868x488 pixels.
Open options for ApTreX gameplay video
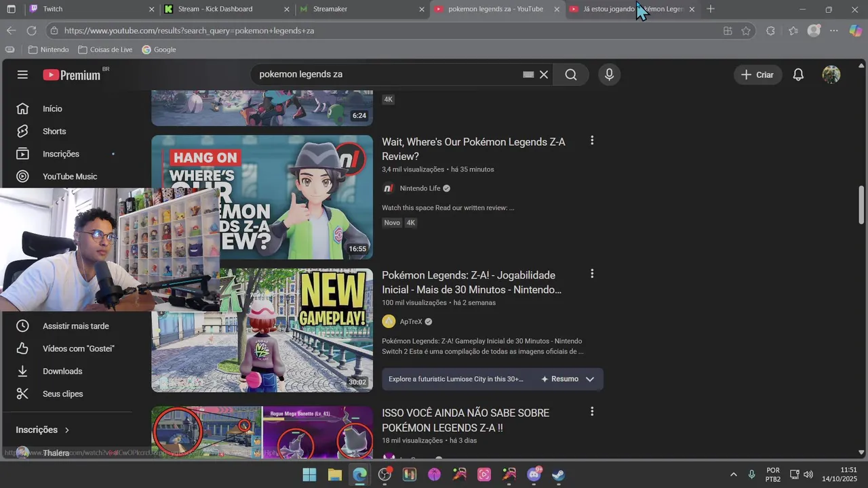[x=592, y=274]
